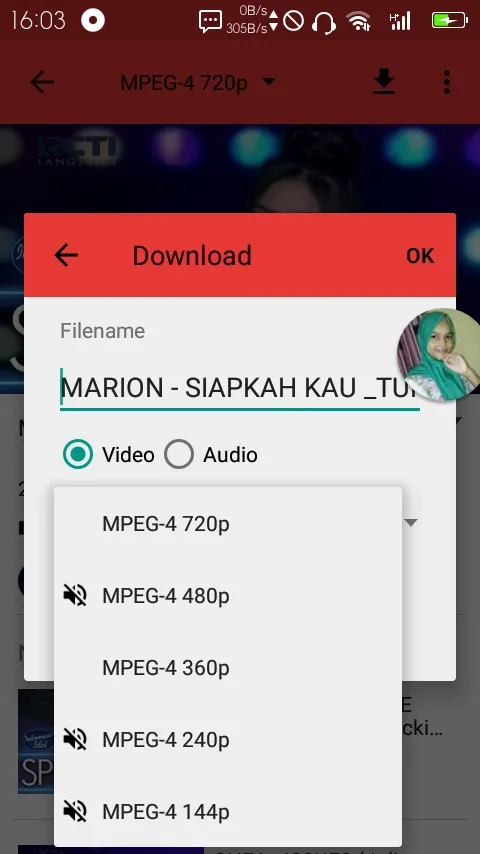The height and width of the screenshot is (854, 480).
Task: Open the Indonesian Idol related video thumbnail
Action: [36, 741]
